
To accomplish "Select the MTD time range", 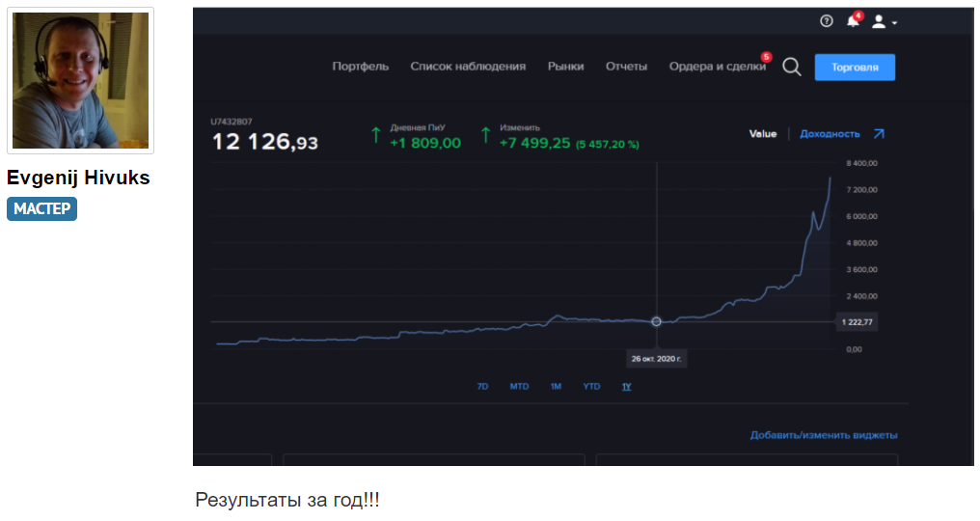I will [519, 387].
